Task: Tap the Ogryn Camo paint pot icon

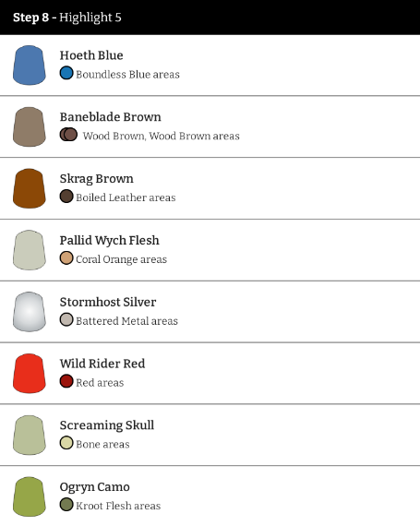Action: point(30,496)
